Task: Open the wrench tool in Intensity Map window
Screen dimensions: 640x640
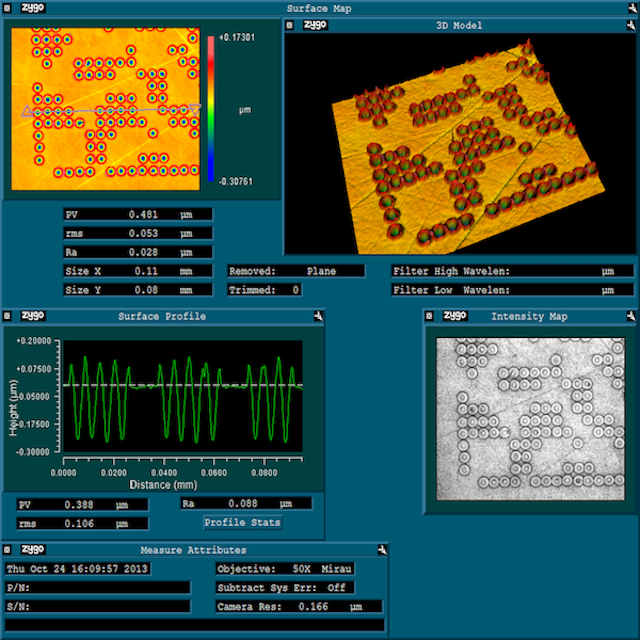Action: tap(631, 316)
